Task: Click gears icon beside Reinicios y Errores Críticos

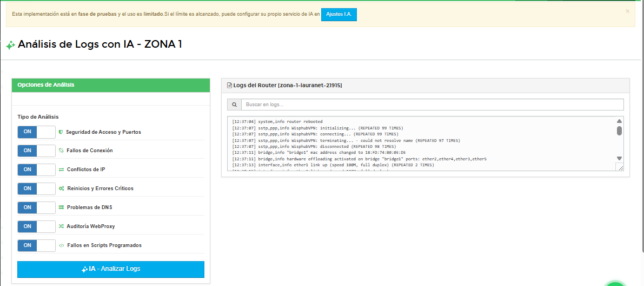Action: pyautogui.click(x=61, y=188)
